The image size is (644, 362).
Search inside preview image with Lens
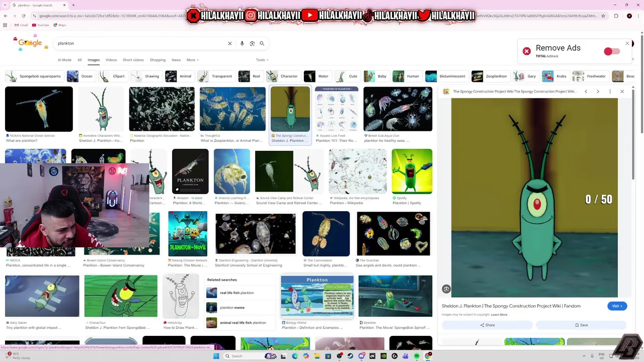coord(446,289)
